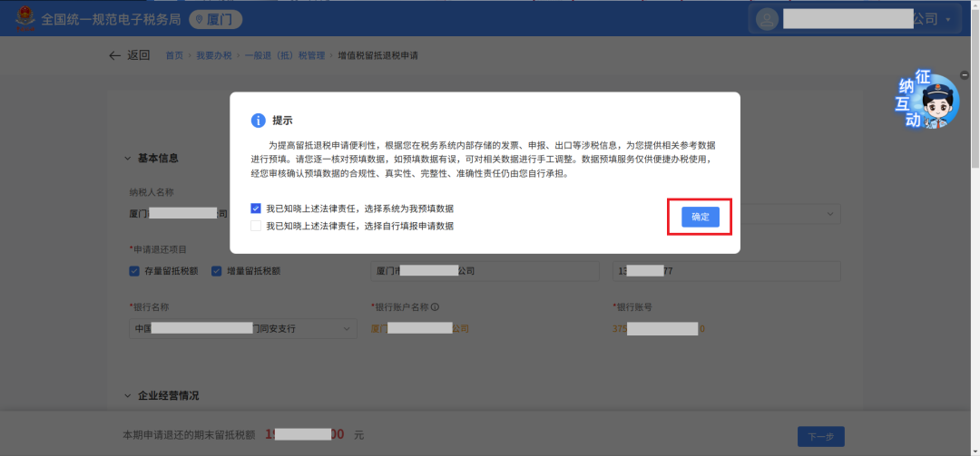The image size is (980, 456).
Task: Open the 银行名称 dropdown
Action: pyautogui.click(x=243, y=328)
